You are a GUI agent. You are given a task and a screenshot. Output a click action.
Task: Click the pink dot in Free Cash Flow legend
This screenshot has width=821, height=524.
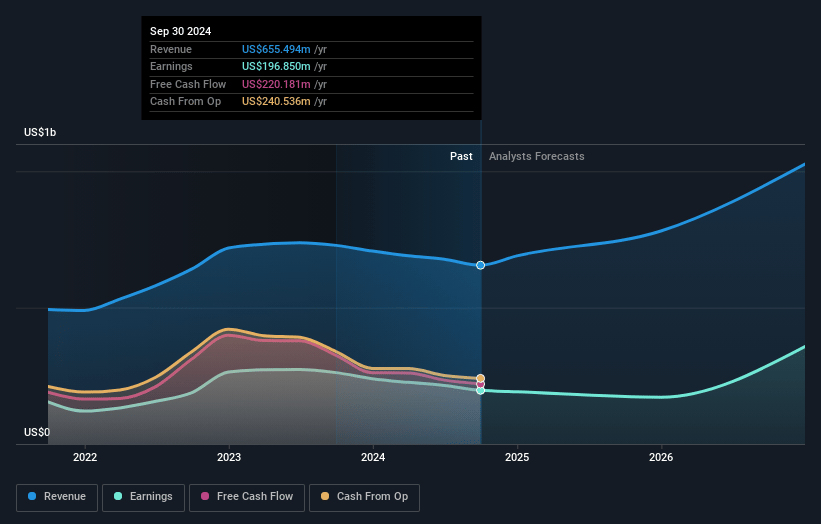pos(205,496)
